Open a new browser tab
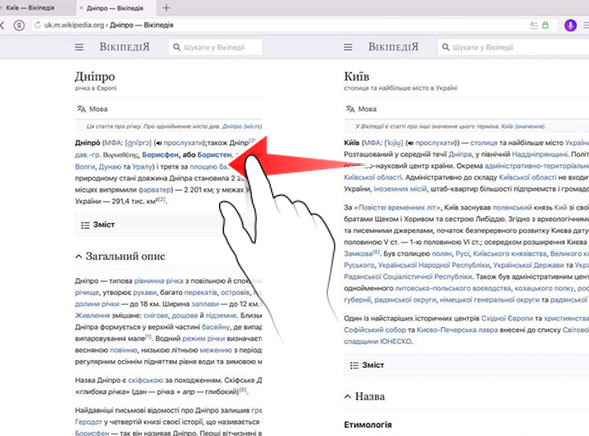 [x=166, y=8]
